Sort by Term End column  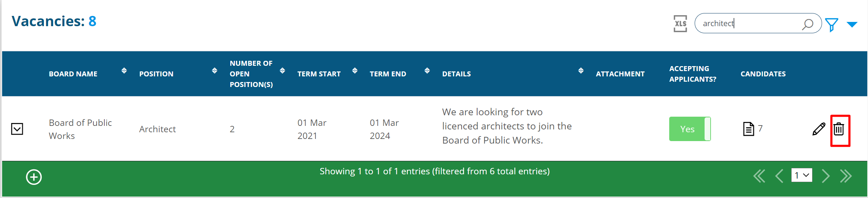pyautogui.click(x=427, y=71)
